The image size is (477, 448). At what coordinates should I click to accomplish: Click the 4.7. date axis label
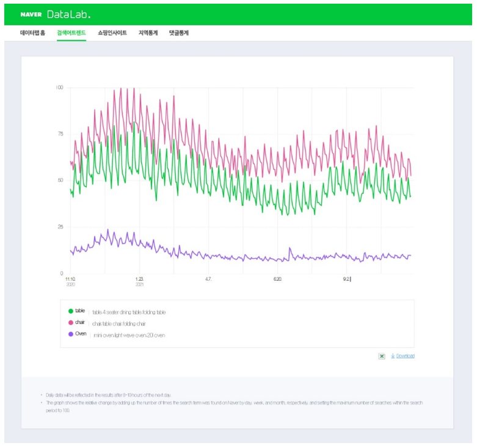pyautogui.click(x=208, y=279)
